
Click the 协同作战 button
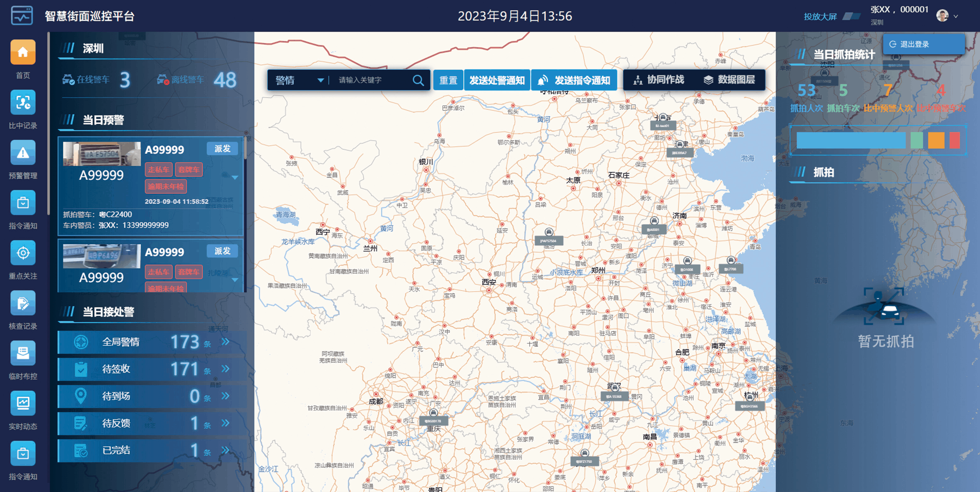point(658,80)
